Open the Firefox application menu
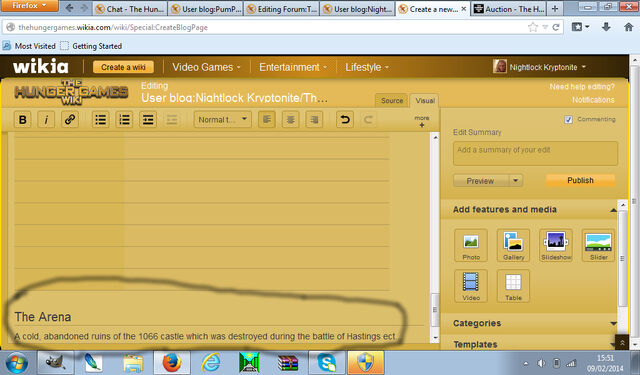The width and height of the screenshot is (640, 375). pos(29,6)
